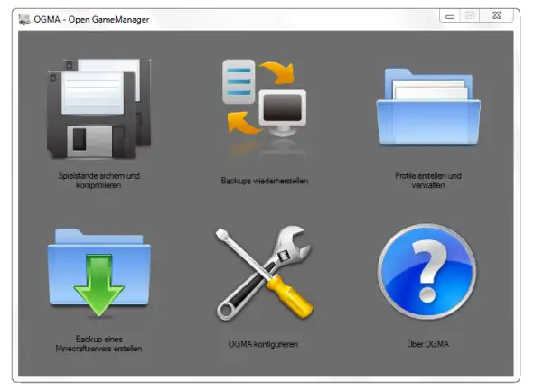Open the blue question mark about icon
The width and height of the screenshot is (534, 392).
click(427, 272)
